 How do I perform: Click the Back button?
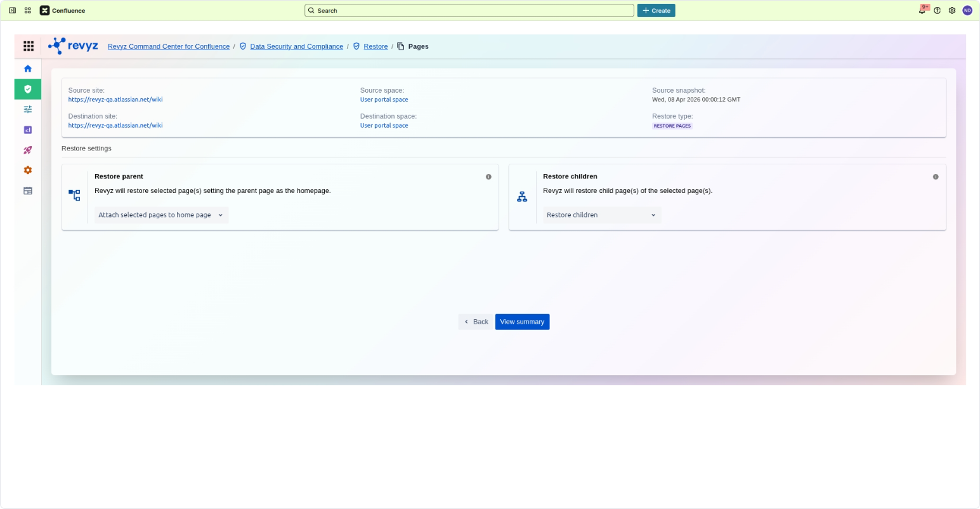pyautogui.click(x=476, y=322)
